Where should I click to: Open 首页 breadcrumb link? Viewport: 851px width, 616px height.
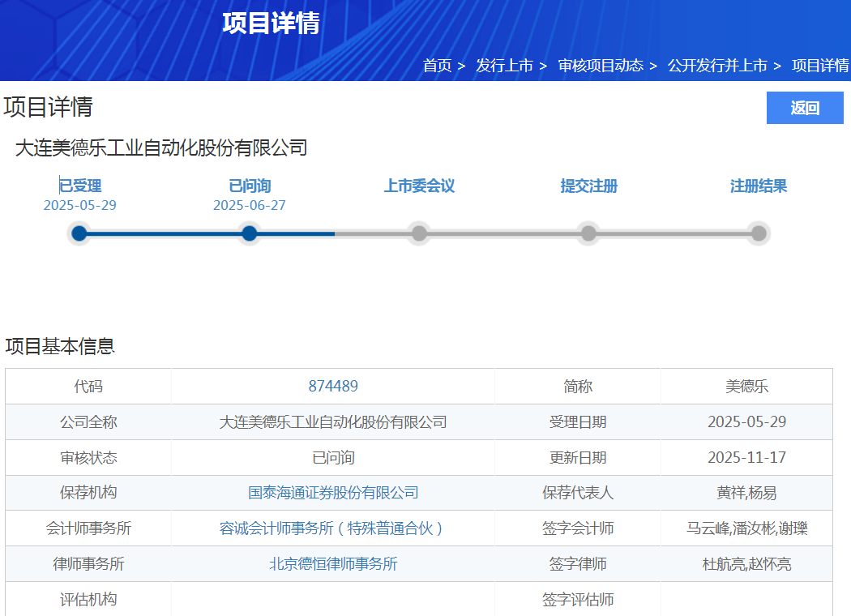[x=437, y=66]
